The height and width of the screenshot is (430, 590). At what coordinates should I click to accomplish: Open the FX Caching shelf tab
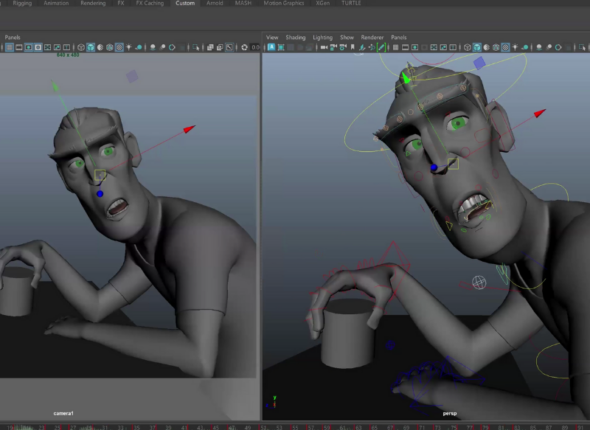150,3
